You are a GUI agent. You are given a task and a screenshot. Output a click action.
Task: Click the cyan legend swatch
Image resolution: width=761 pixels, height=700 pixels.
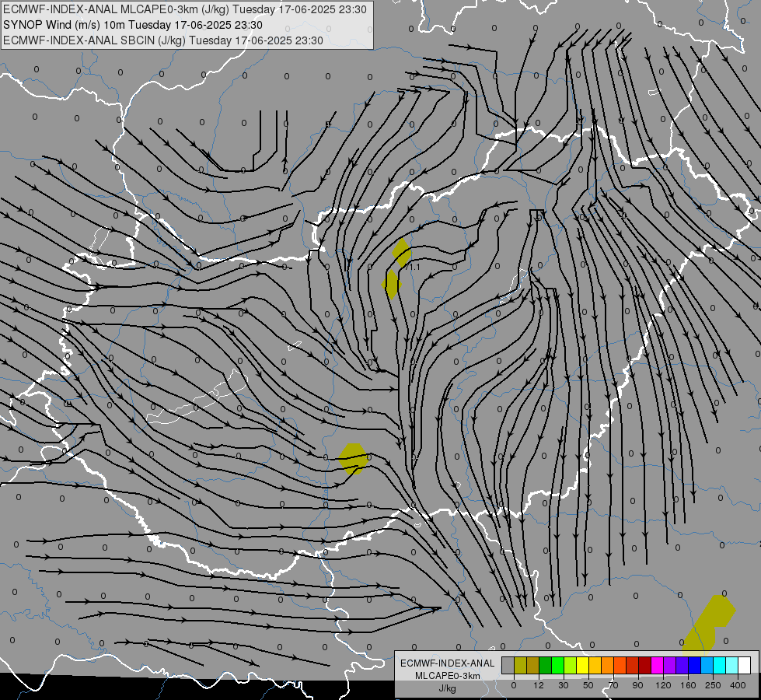coord(719,666)
